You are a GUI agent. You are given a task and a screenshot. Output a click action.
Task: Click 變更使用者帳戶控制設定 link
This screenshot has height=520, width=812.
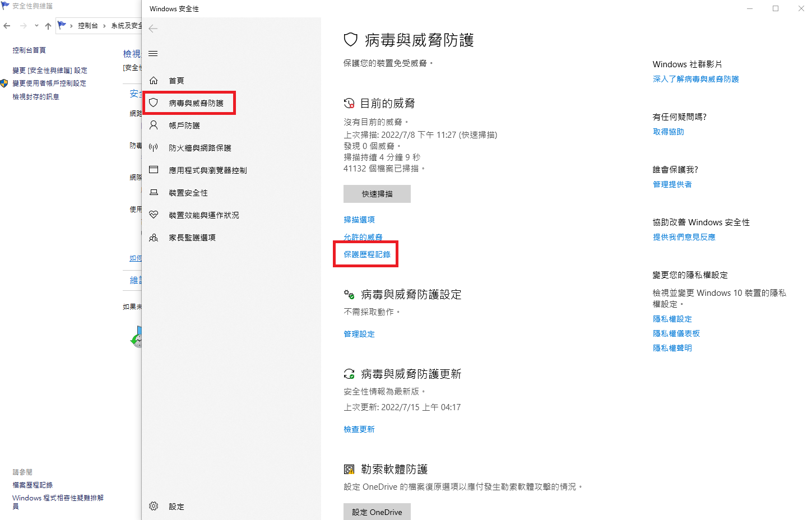(49, 83)
